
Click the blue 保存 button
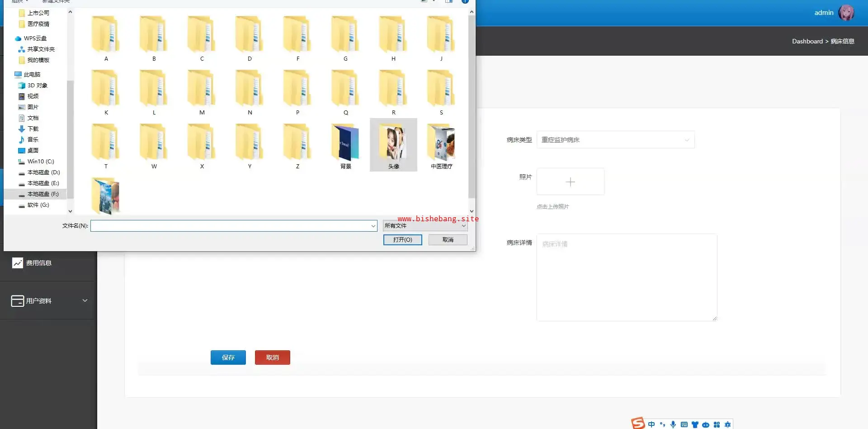[x=228, y=357]
